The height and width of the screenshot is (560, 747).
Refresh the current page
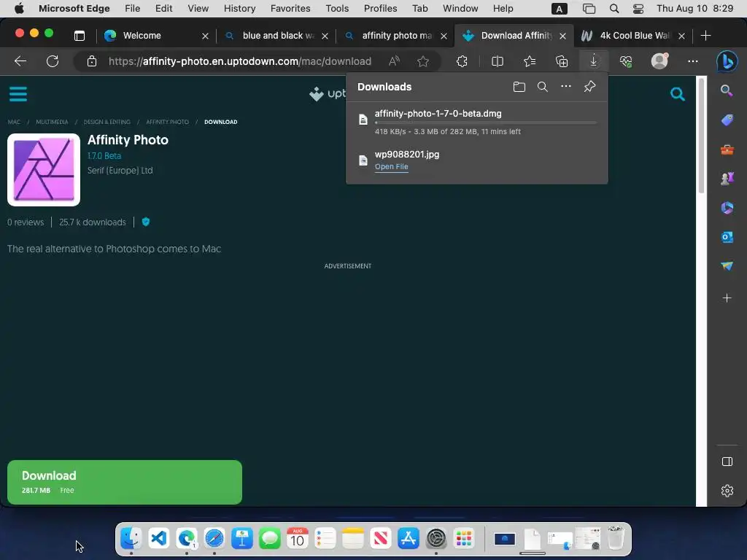(x=53, y=61)
